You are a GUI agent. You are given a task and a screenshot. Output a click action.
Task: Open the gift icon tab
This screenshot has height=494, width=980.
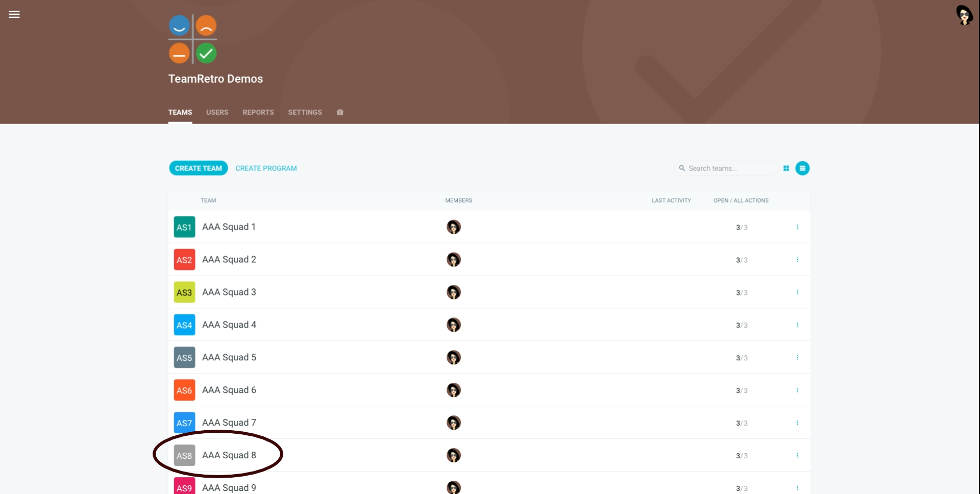click(x=340, y=112)
